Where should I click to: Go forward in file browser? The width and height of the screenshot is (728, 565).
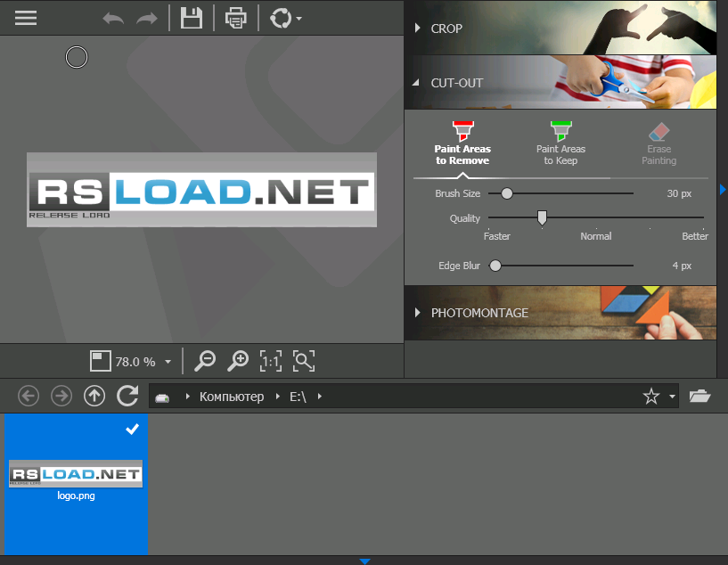pos(61,396)
